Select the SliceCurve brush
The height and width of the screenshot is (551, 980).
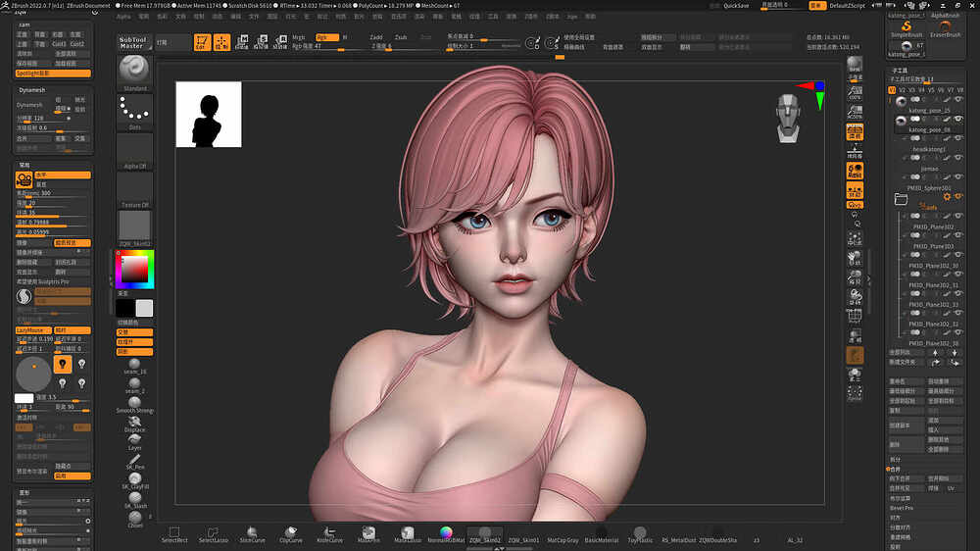252,534
